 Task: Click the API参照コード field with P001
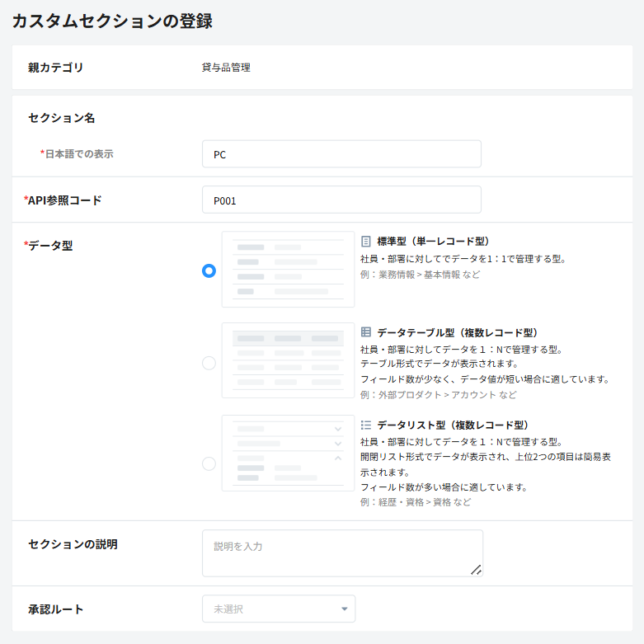click(341, 200)
